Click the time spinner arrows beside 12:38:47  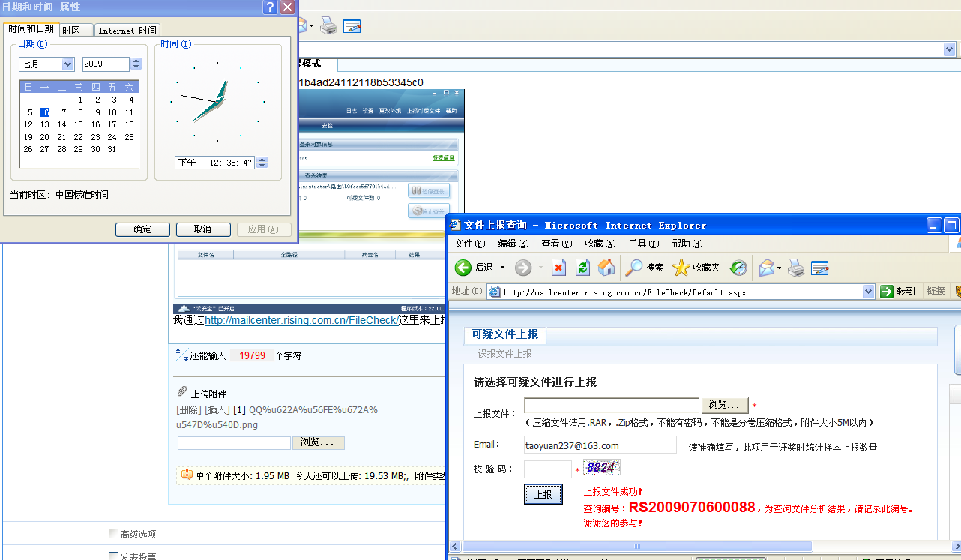pyautogui.click(x=262, y=163)
